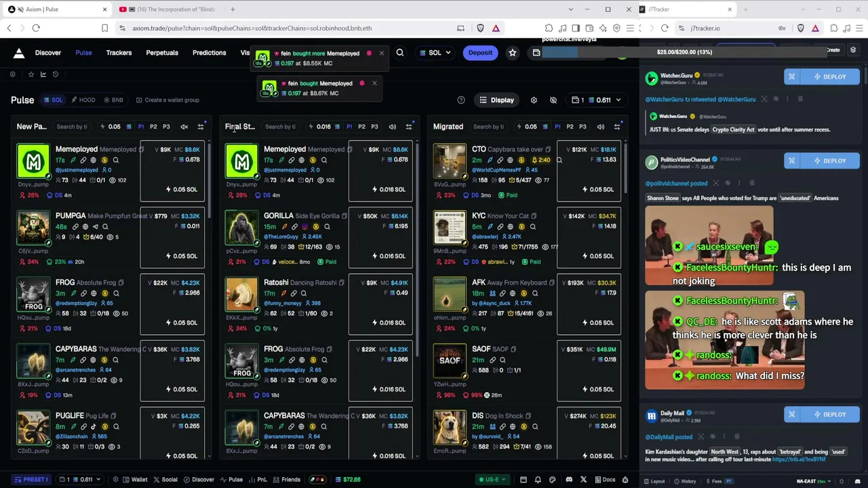Click the New Pairs search field
Image resolution: width=868 pixels, height=488 pixels.
pos(73,127)
